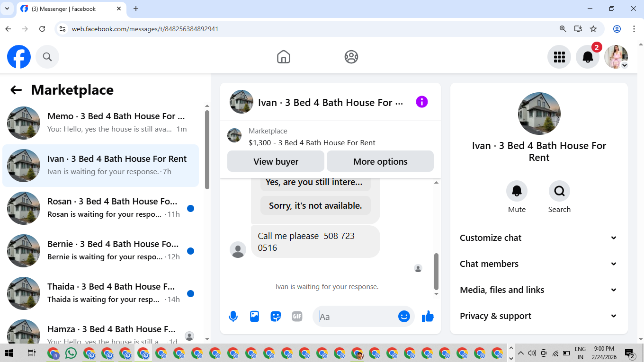Choose 'Sorry, it's not available.' reply
The height and width of the screenshot is (362, 644).
click(315, 206)
